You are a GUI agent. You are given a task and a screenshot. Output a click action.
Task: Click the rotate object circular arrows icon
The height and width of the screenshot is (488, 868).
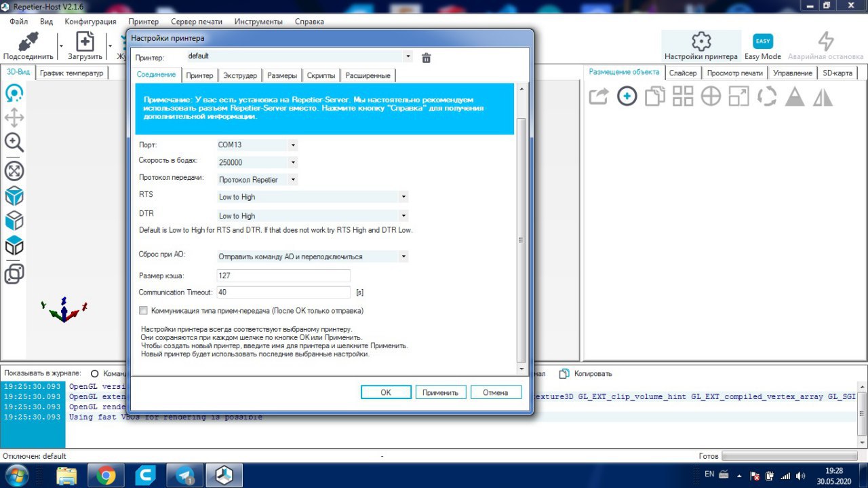(x=767, y=96)
